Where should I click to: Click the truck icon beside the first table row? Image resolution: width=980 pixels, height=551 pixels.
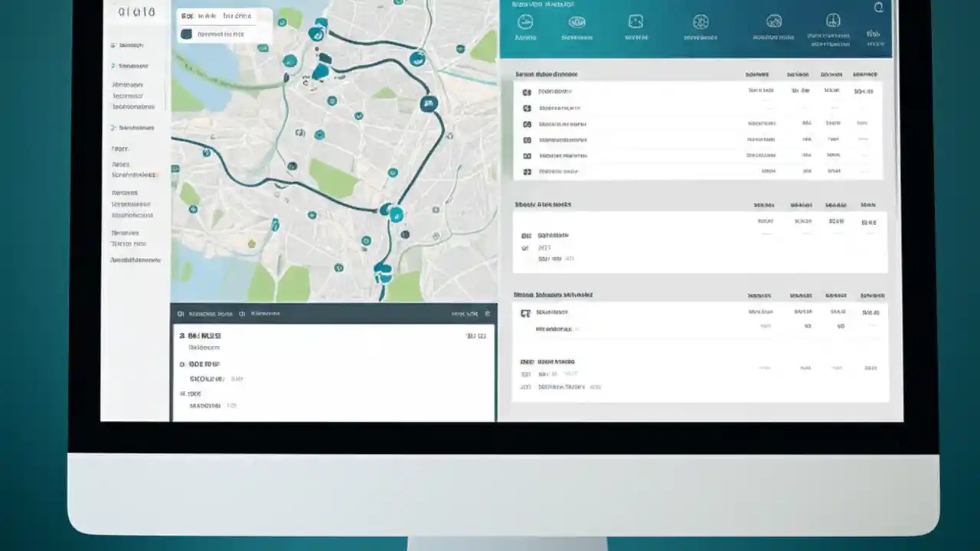pyautogui.click(x=526, y=90)
